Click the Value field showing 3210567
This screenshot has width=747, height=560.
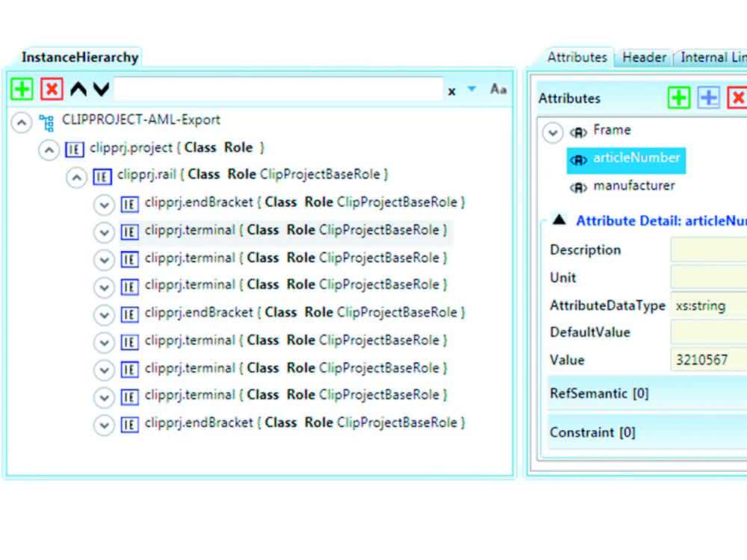(709, 360)
